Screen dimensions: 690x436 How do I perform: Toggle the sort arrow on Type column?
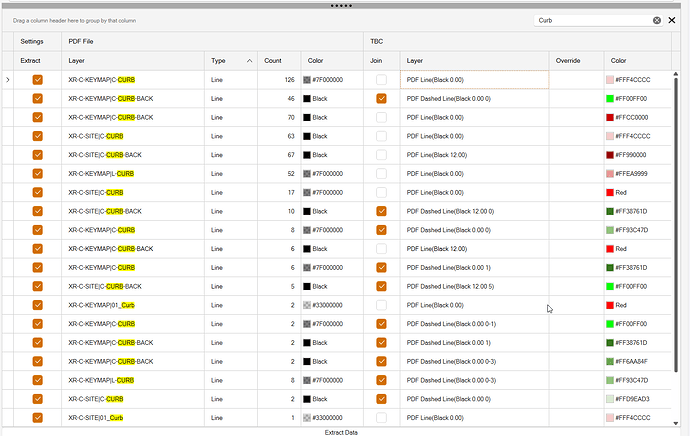(x=249, y=61)
